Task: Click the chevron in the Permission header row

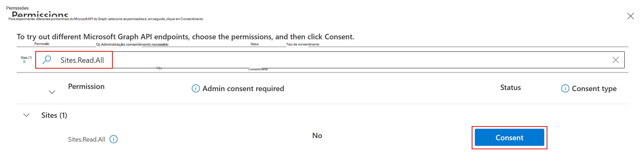Action: (52, 92)
